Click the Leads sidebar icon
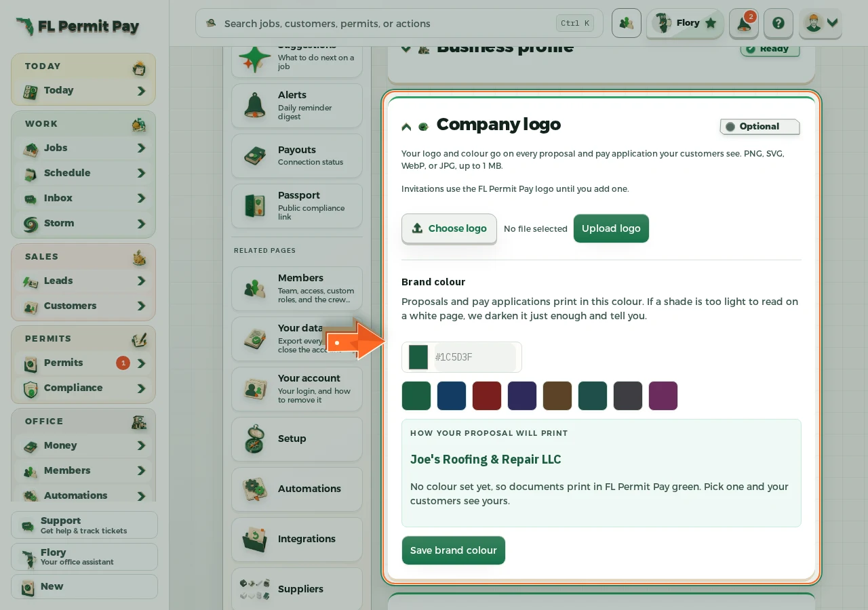Viewport: 868px width, 610px height. 30,281
